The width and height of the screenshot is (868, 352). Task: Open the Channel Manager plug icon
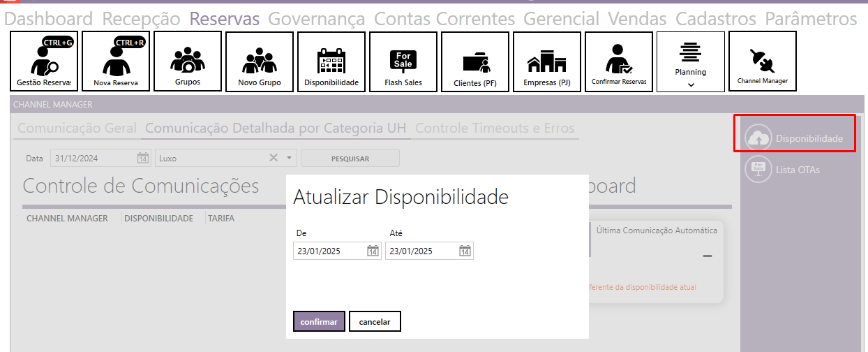click(762, 61)
